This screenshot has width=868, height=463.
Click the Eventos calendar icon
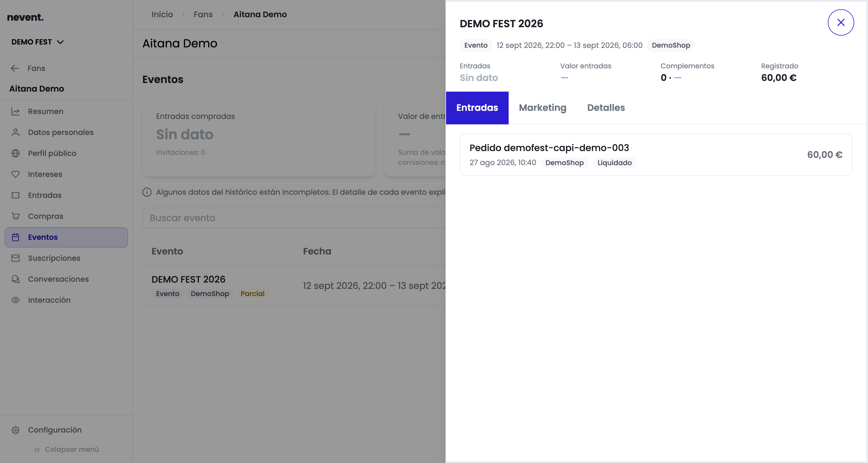point(15,237)
